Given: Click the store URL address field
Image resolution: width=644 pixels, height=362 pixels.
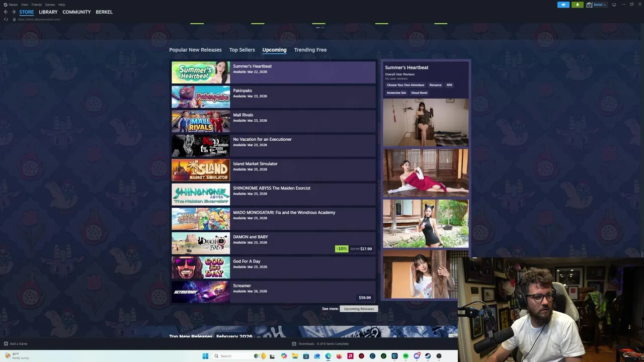Looking at the screenshot, I should point(39,19).
